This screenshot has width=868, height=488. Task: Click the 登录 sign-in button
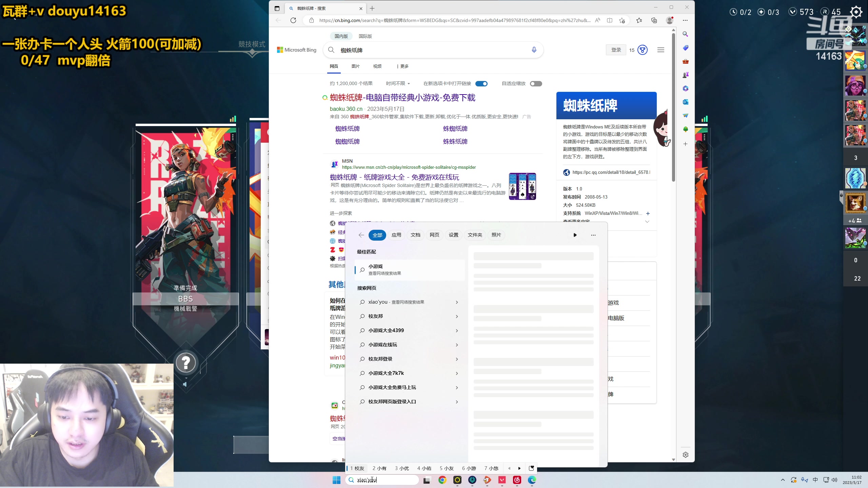[x=616, y=50]
